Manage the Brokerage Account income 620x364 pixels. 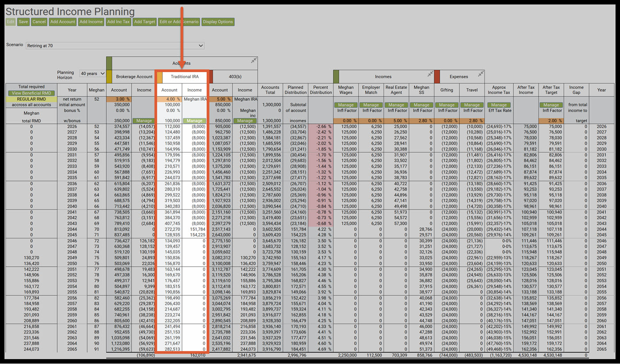pos(144,121)
